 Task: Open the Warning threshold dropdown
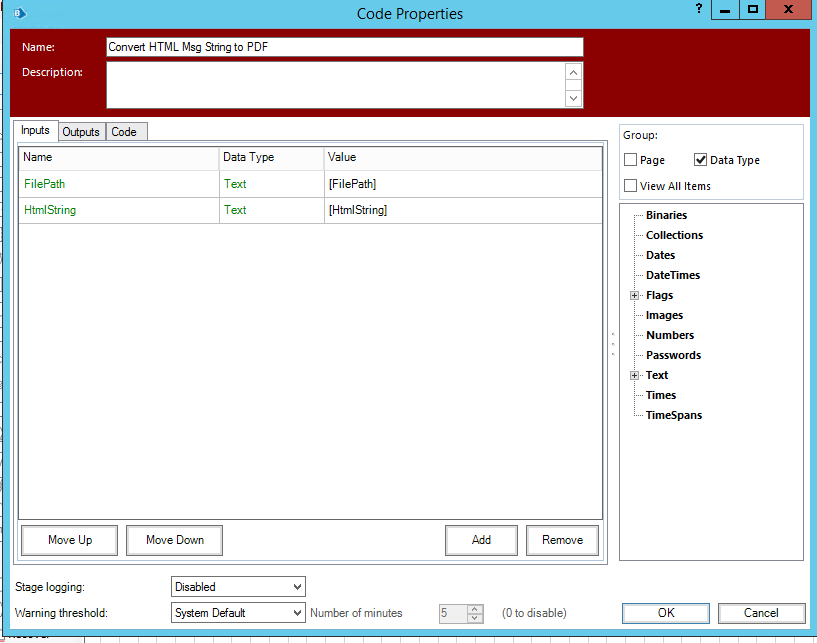coord(238,612)
